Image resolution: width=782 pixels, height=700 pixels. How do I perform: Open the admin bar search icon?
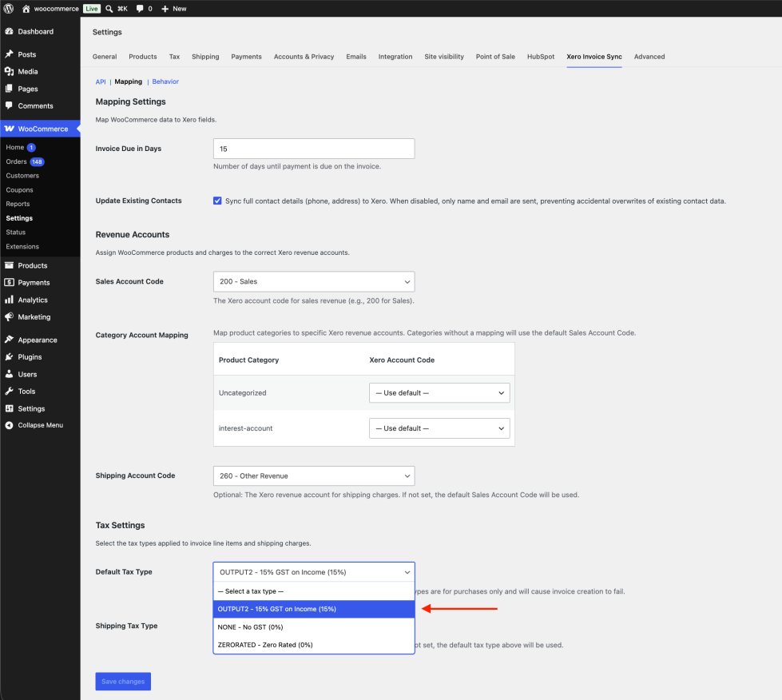[x=109, y=9]
